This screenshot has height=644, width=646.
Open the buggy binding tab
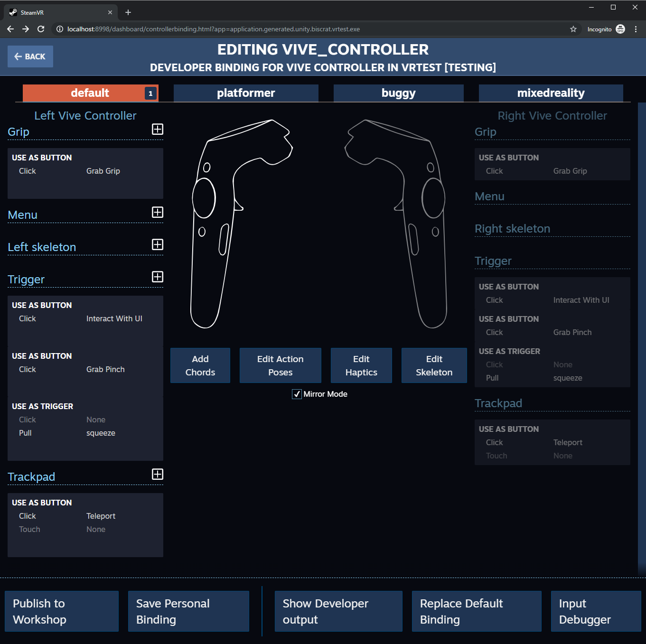pos(398,93)
